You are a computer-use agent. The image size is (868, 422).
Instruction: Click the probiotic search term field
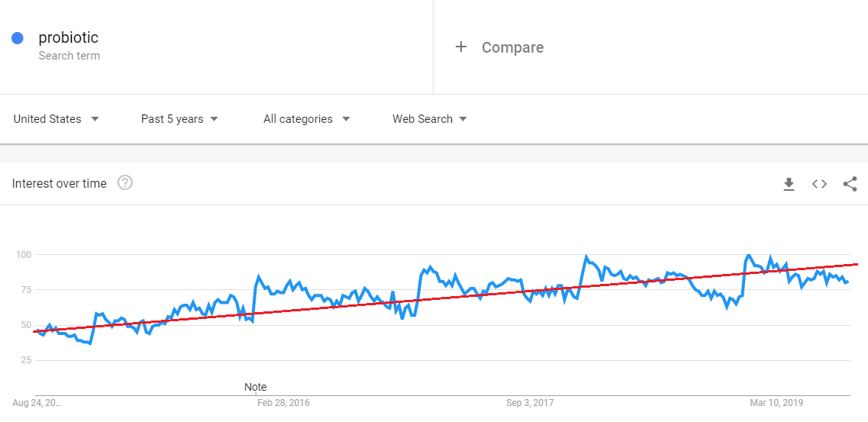point(217,47)
